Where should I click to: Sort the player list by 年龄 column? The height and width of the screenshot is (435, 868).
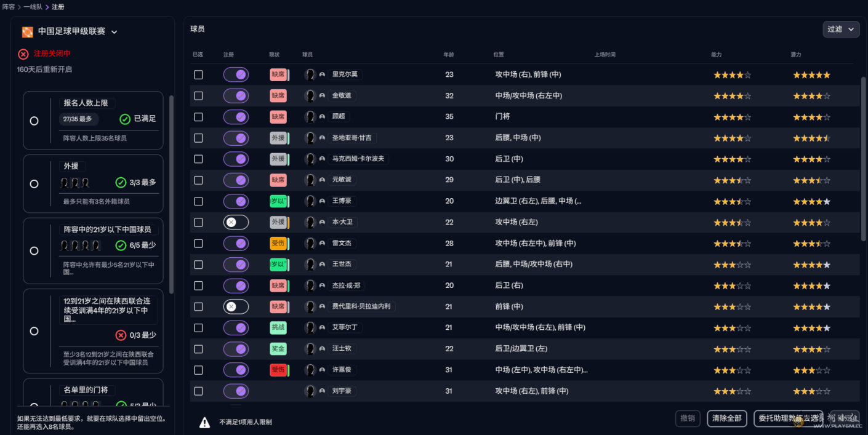pos(449,55)
